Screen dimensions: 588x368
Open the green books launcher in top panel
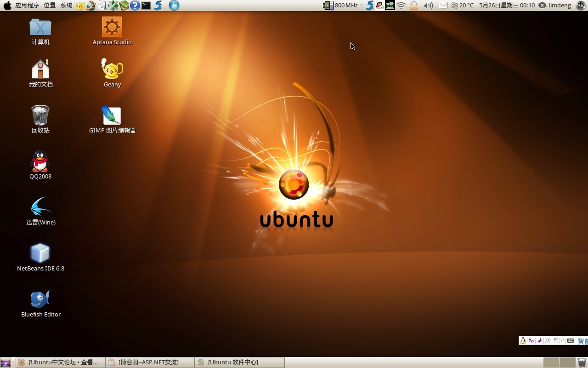tap(124, 6)
